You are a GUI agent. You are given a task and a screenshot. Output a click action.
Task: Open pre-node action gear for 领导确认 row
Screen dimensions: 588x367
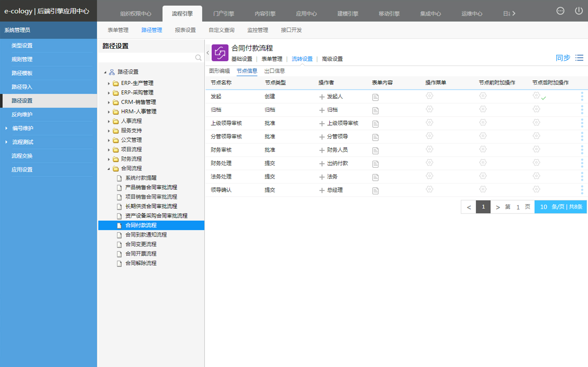(x=483, y=189)
